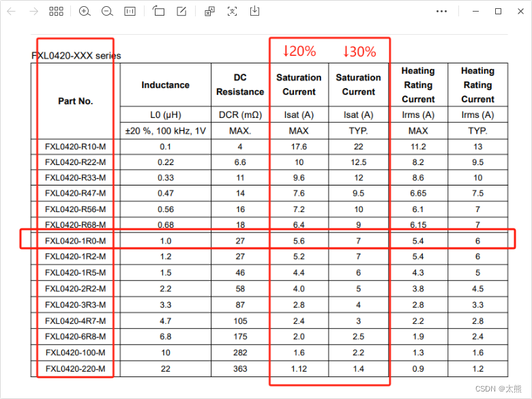This screenshot has height=399, width=532.
Task: Select the FXL0420-R22-M cell
Action: [x=75, y=162]
